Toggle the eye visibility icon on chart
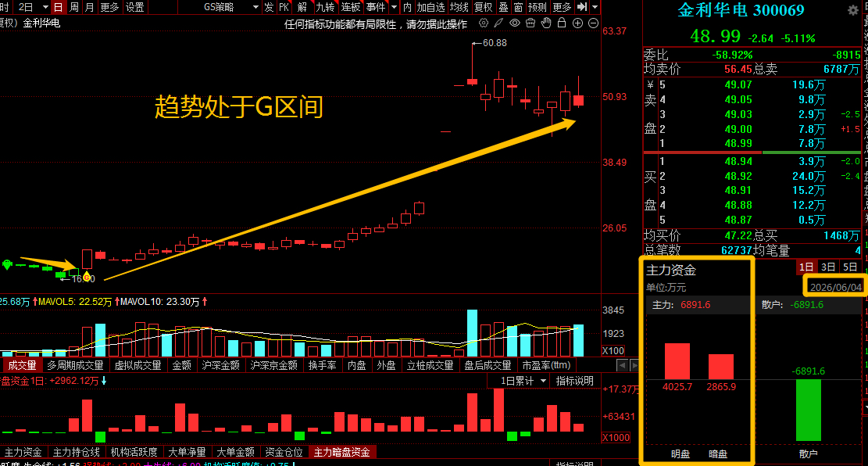 (x=515, y=23)
